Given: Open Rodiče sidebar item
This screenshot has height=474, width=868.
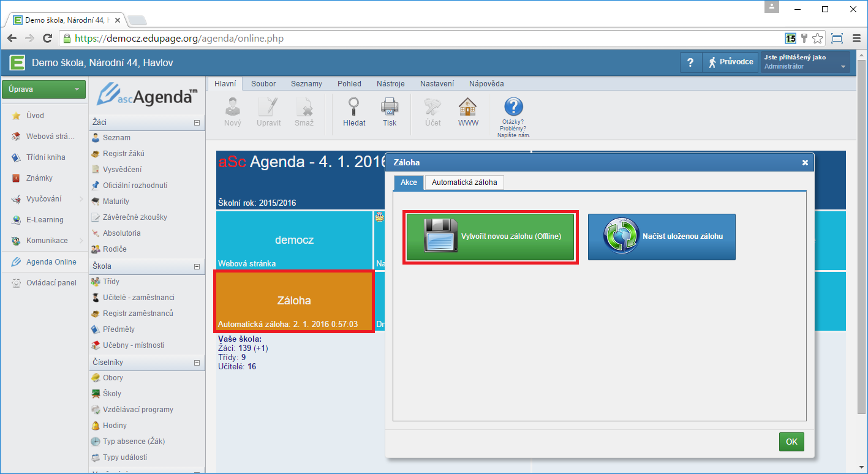Looking at the screenshot, I should [x=115, y=249].
